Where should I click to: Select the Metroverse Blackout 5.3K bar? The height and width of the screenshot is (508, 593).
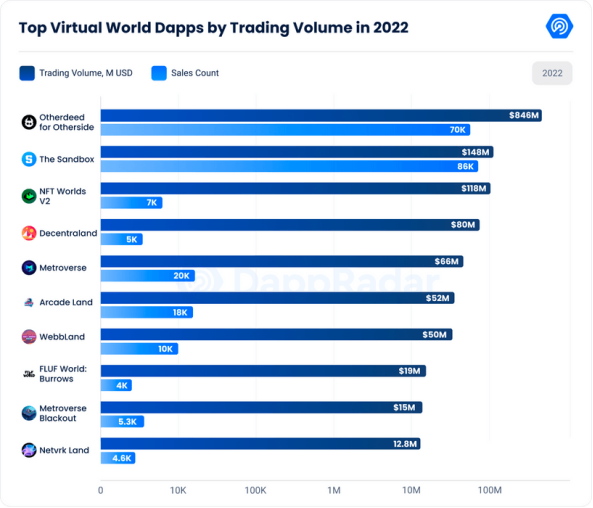[x=122, y=422]
